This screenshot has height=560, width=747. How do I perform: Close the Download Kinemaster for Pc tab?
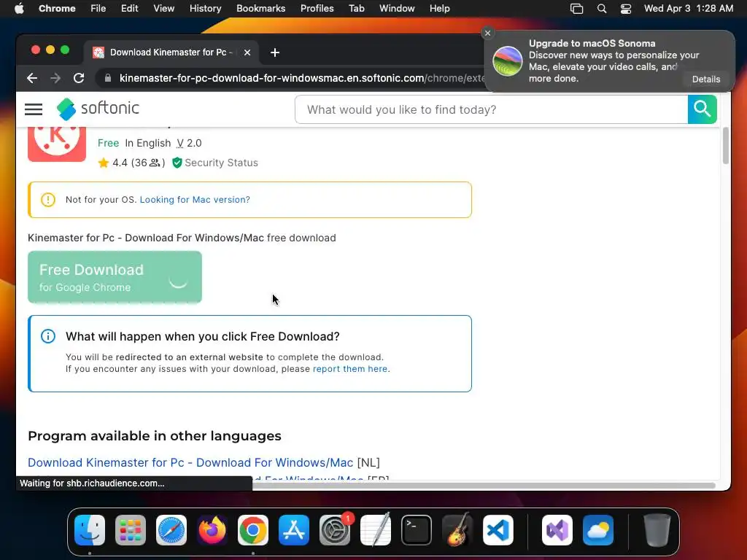pos(247,52)
